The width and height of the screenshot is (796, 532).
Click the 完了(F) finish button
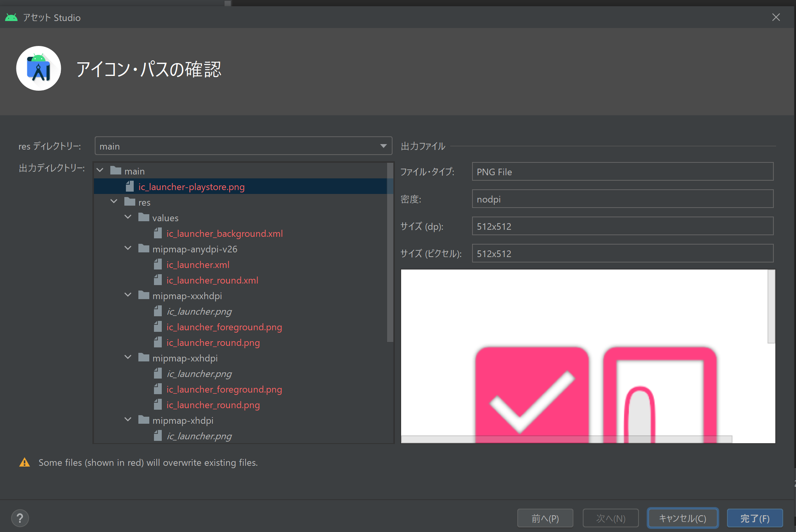pyautogui.click(x=754, y=518)
